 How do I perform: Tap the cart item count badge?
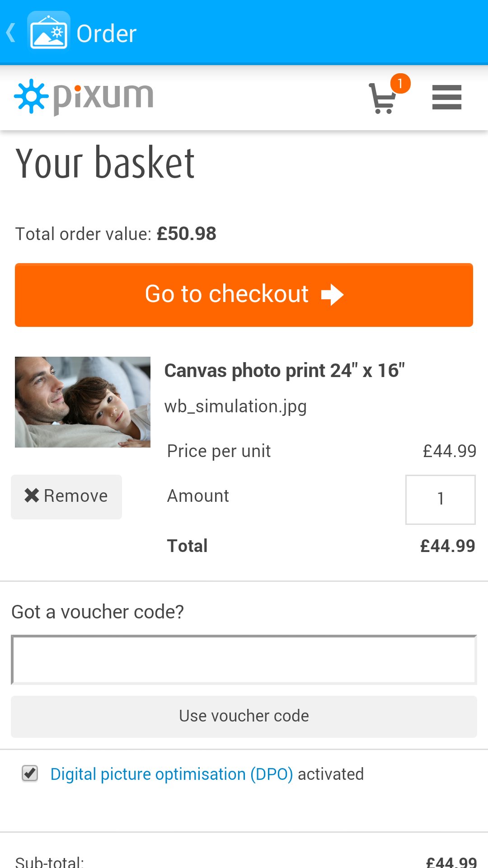(400, 84)
